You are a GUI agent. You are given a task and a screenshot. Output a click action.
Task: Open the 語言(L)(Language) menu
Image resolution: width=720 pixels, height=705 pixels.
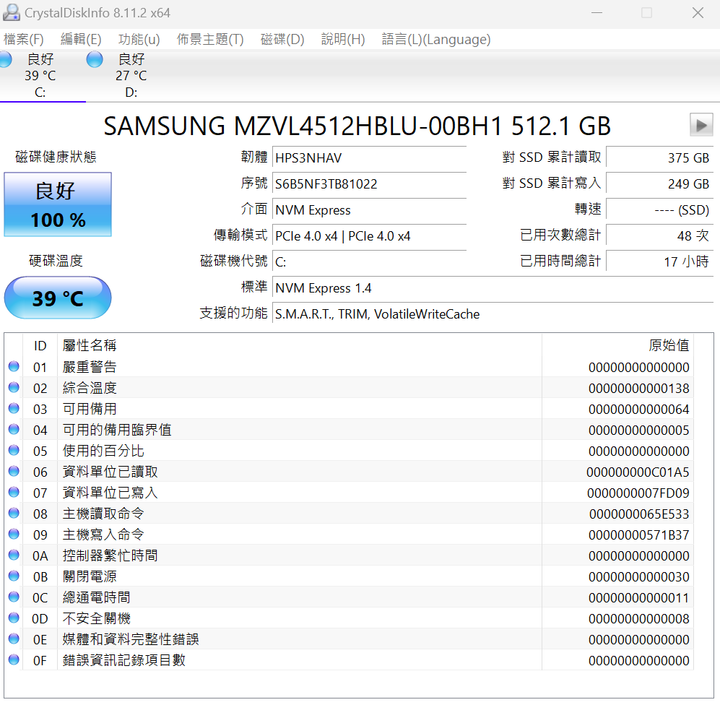coord(436,39)
